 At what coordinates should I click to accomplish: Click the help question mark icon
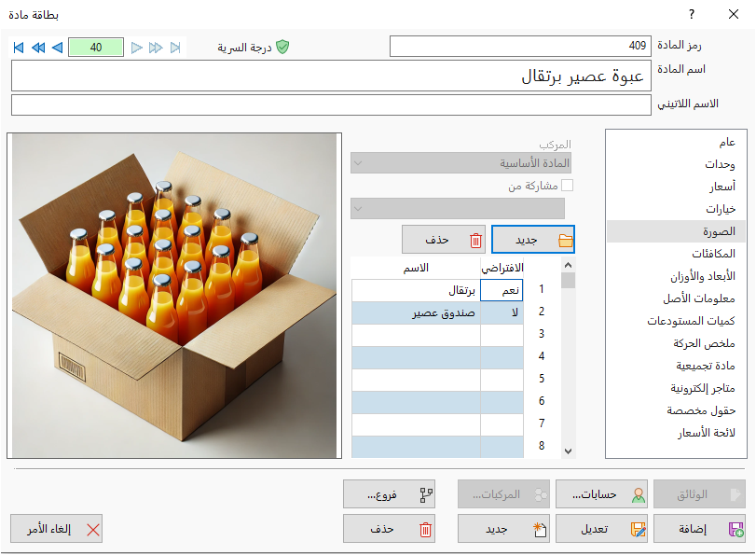pos(692,14)
